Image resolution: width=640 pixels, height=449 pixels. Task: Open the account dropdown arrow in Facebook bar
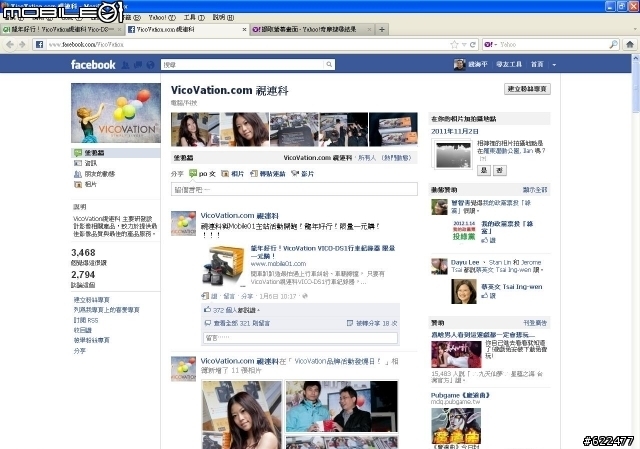click(554, 64)
